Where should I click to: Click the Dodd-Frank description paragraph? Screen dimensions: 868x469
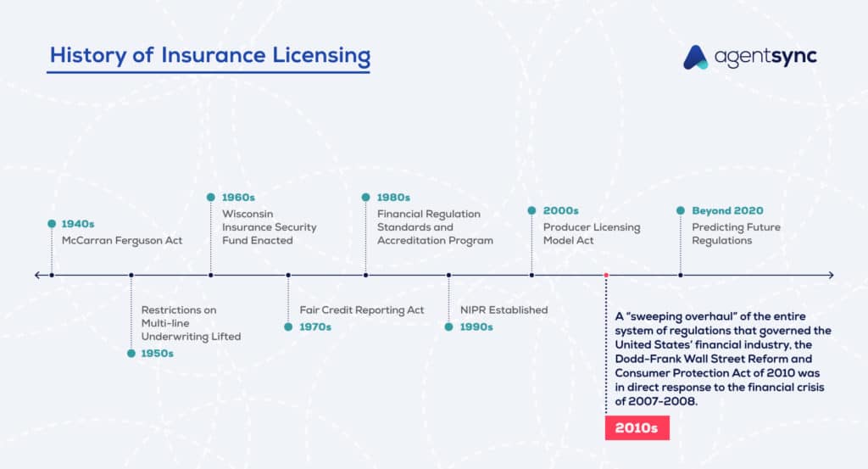[x=722, y=359]
